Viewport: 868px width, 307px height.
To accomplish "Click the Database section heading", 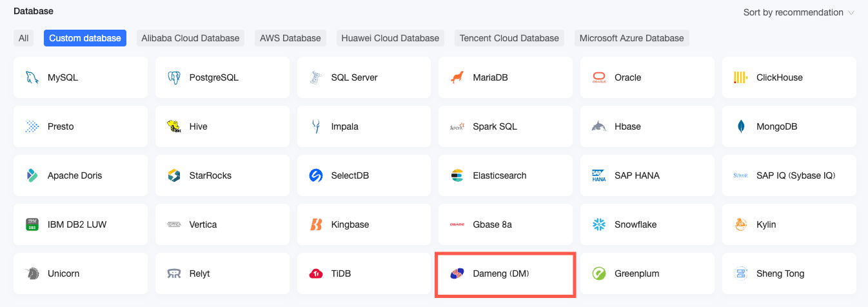I will [x=34, y=11].
